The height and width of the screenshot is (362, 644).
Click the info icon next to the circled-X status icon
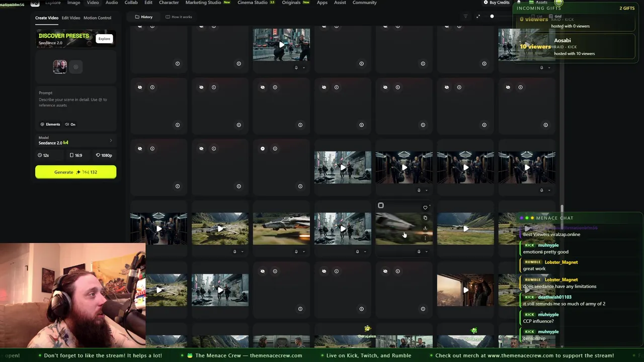(x=275, y=149)
